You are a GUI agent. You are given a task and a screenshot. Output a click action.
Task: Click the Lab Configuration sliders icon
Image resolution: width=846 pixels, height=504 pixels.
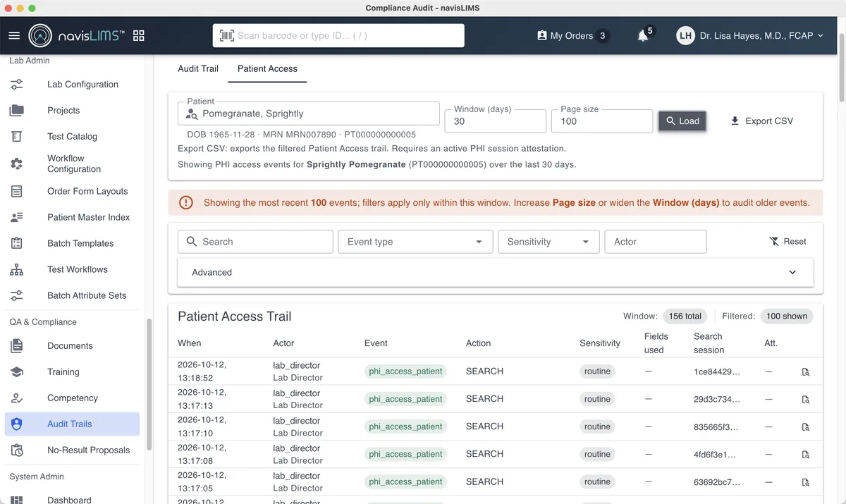coord(17,85)
